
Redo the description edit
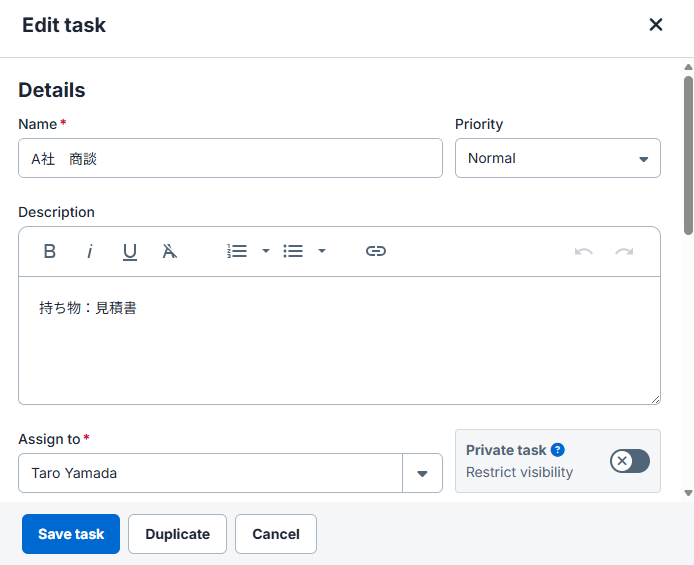tap(624, 251)
